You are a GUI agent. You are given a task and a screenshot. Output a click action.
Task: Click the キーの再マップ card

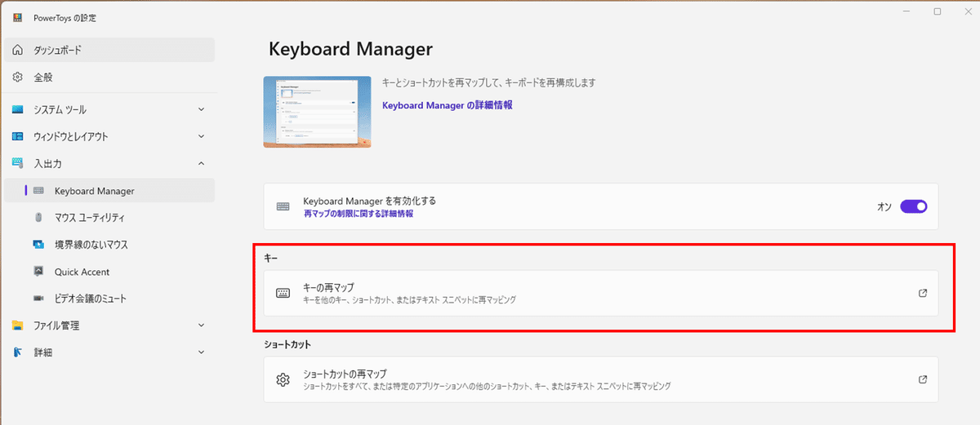pos(601,293)
